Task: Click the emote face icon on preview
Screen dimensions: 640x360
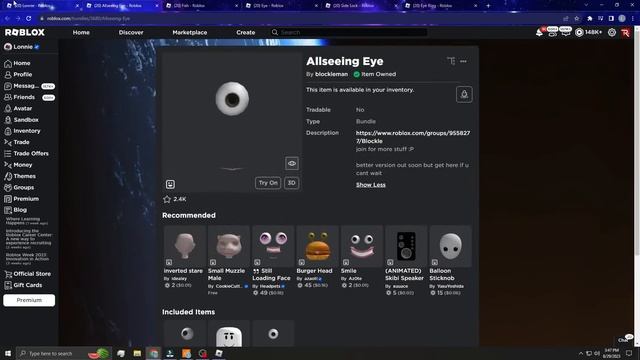Action: click(x=170, y=184)
